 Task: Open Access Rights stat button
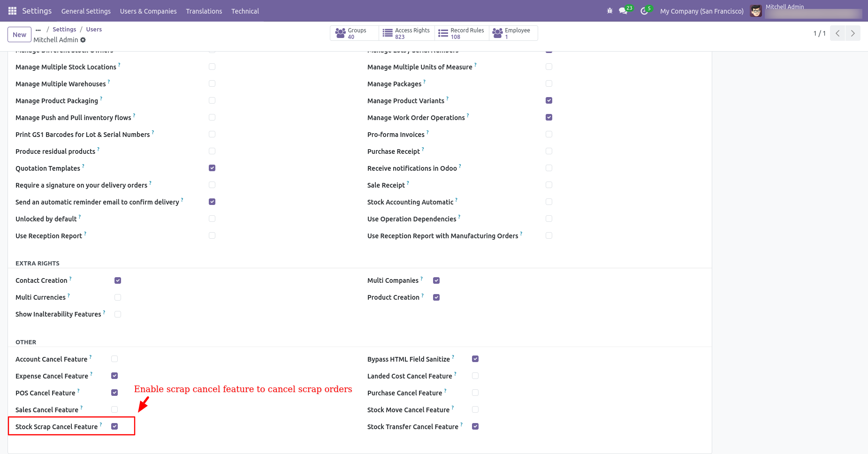407,33
